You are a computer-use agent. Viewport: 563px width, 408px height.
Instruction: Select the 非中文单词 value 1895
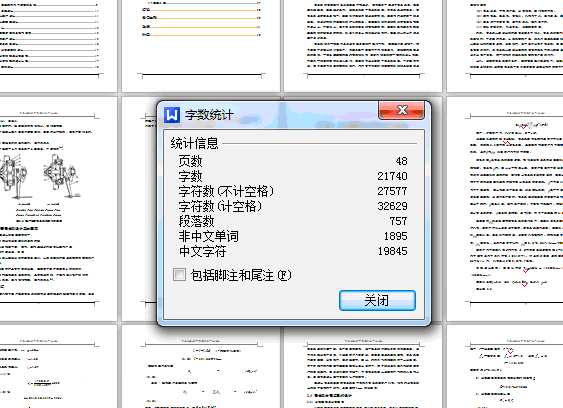395,236
